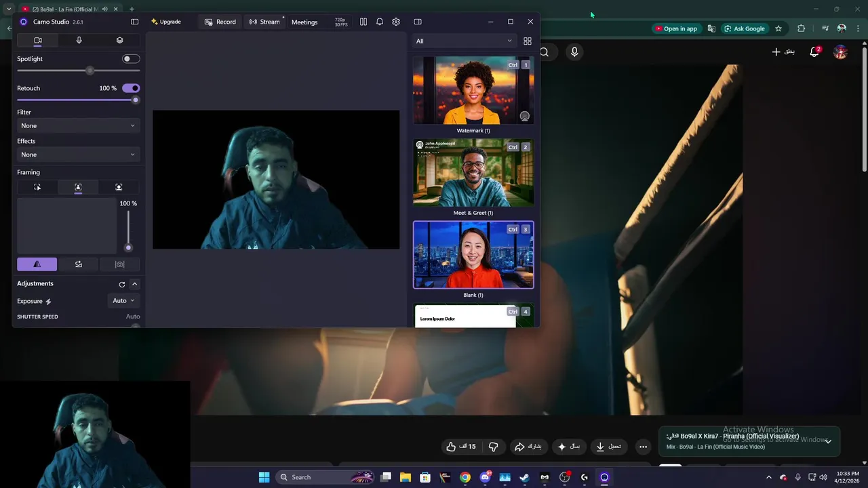The image size is (868, 488).
Task: Select auto-framing person mode icon
Action: pos(78,187)
